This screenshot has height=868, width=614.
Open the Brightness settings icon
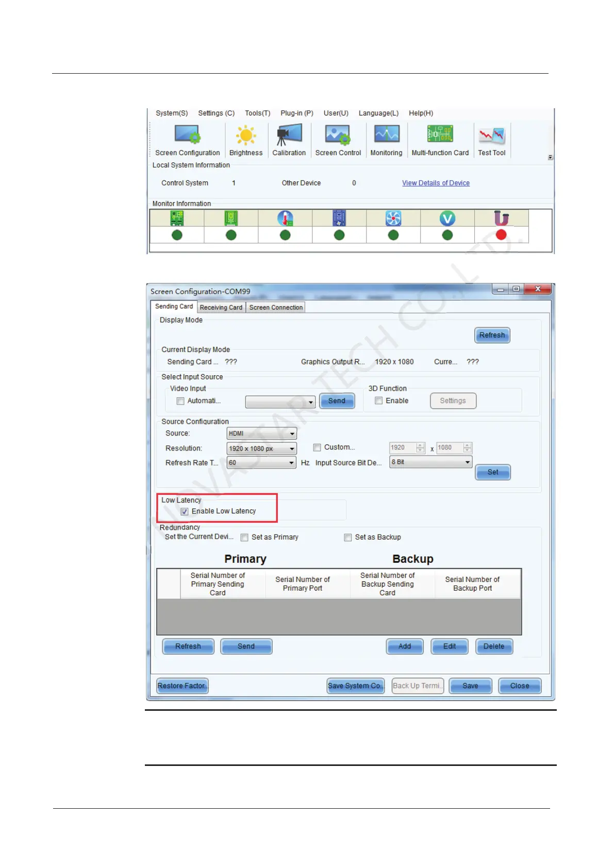pyautogui.click(x=246, y=140)
